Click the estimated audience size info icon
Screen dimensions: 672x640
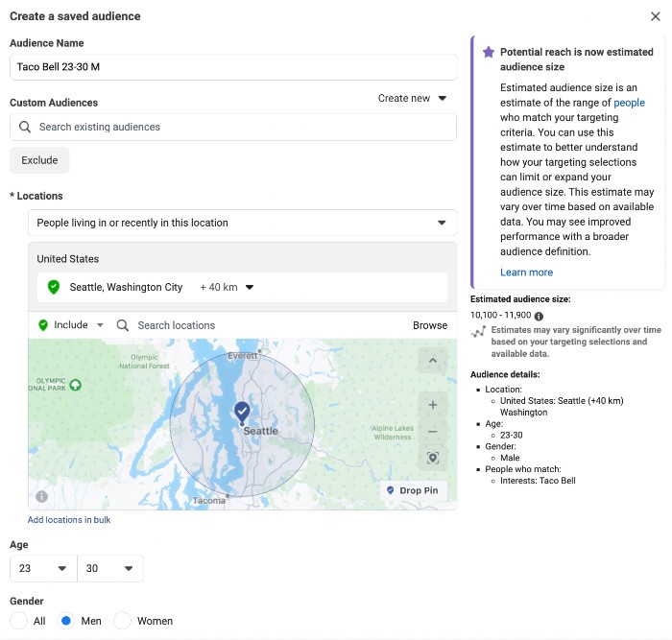pyautogui.click(x=539, y=316)
